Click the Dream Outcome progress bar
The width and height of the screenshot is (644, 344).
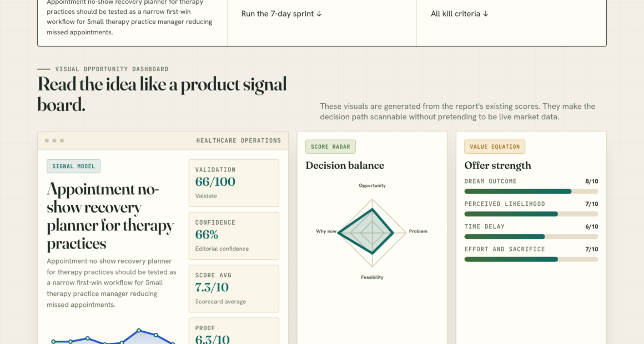(531, 191)
